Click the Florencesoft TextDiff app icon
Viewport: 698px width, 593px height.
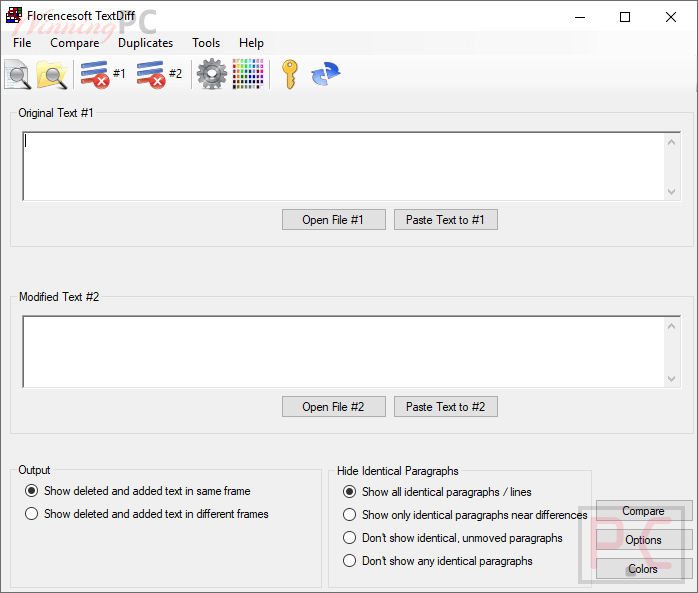click(14, 15)
